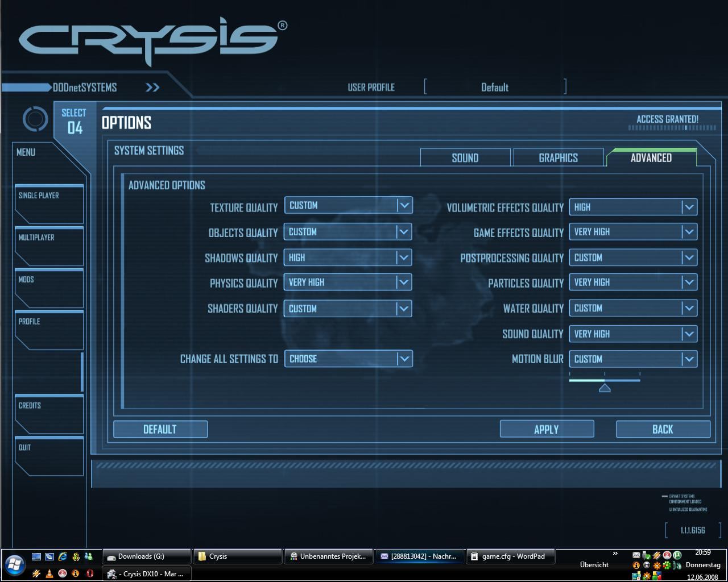Click the Winamp quick launch icon

coord(36,573)
